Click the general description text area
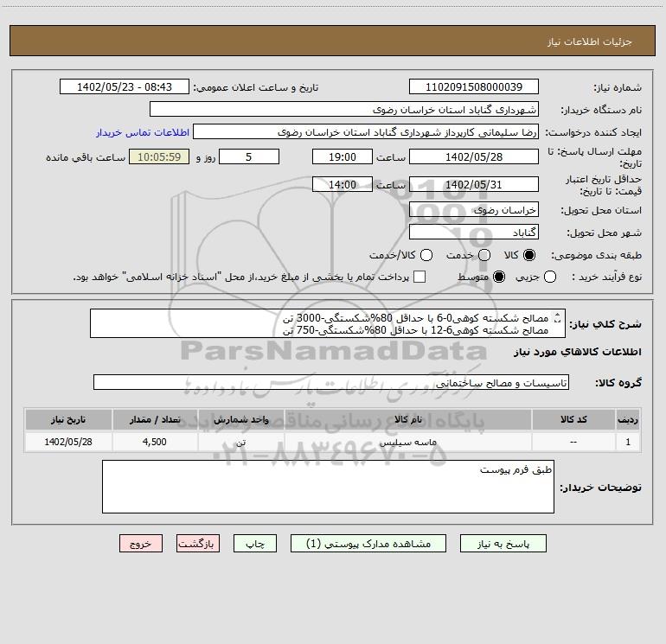Image resolution: width=666 pixels, height=644 pixels. tap(328, 323)
